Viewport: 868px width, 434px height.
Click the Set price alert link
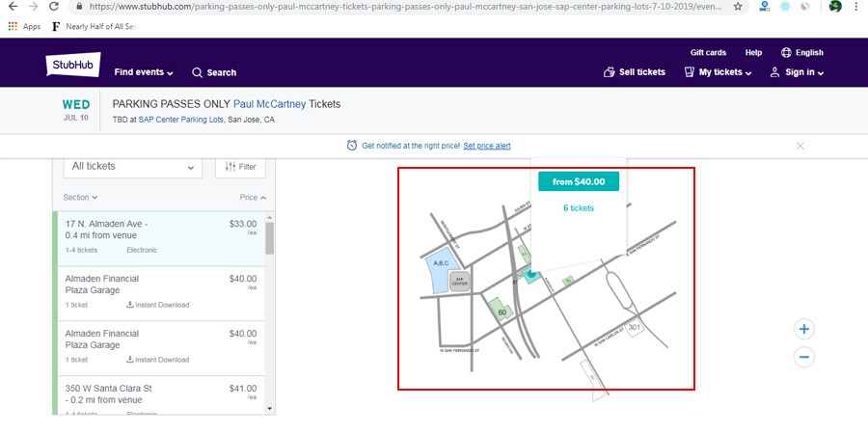pos(487,146)
